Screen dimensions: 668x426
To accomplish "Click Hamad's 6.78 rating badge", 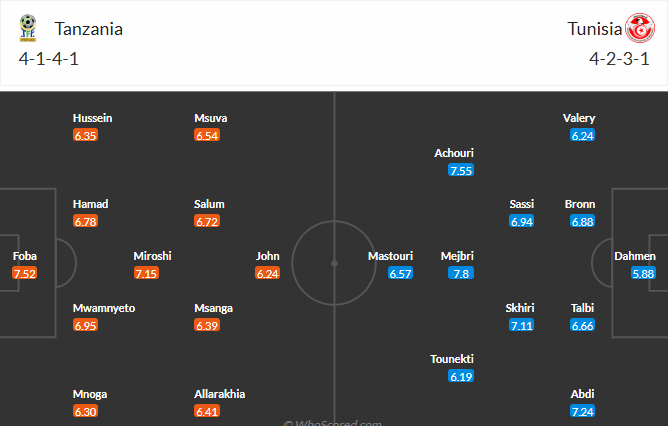I will 85,221.
